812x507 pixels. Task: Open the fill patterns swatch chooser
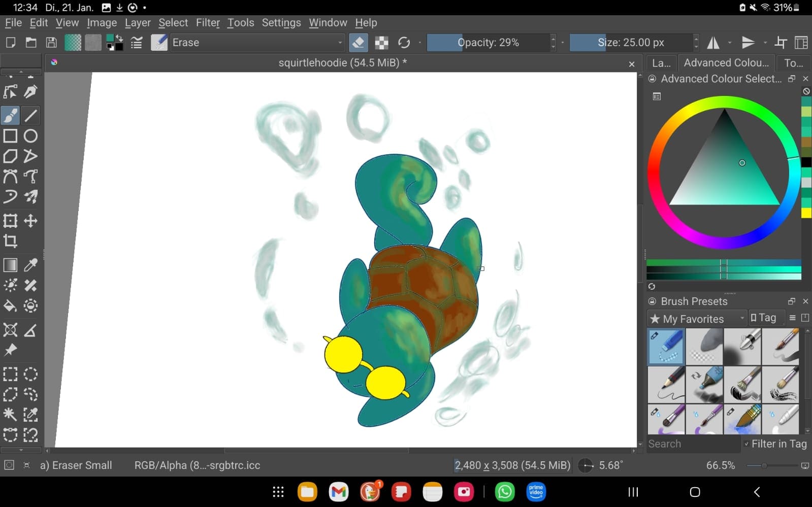click(93, 43)
